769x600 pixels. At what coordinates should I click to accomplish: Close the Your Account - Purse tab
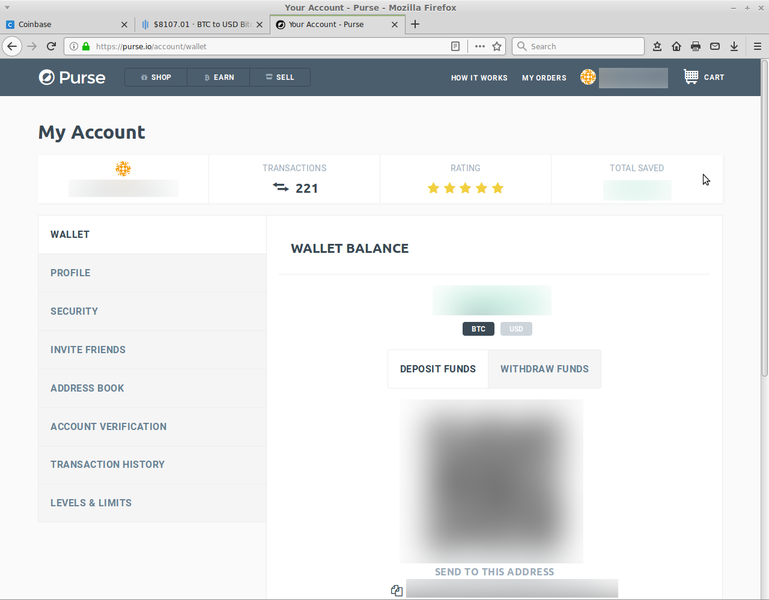[394, 25]
